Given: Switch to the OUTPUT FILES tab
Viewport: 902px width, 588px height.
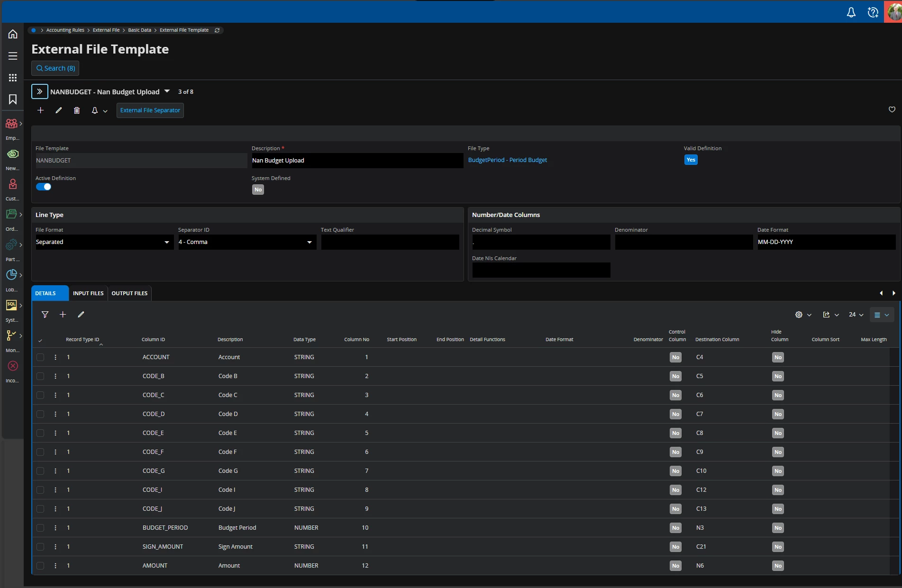Looking at the screenshot, I should click(x=129, y=293).
